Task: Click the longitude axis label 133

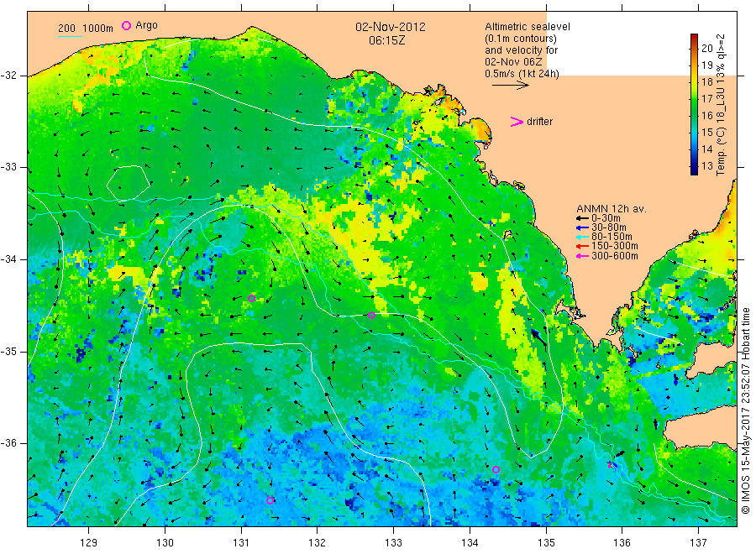Action: (393, 543)
